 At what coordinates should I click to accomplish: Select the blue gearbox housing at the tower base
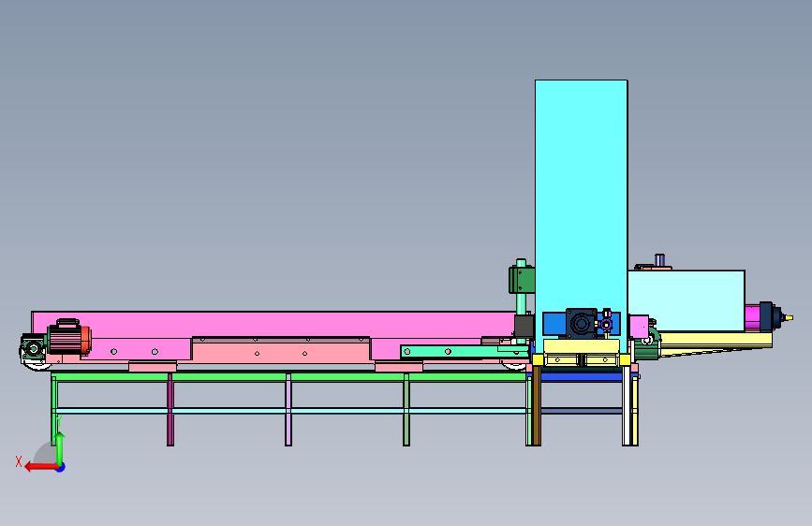[581, 324]
